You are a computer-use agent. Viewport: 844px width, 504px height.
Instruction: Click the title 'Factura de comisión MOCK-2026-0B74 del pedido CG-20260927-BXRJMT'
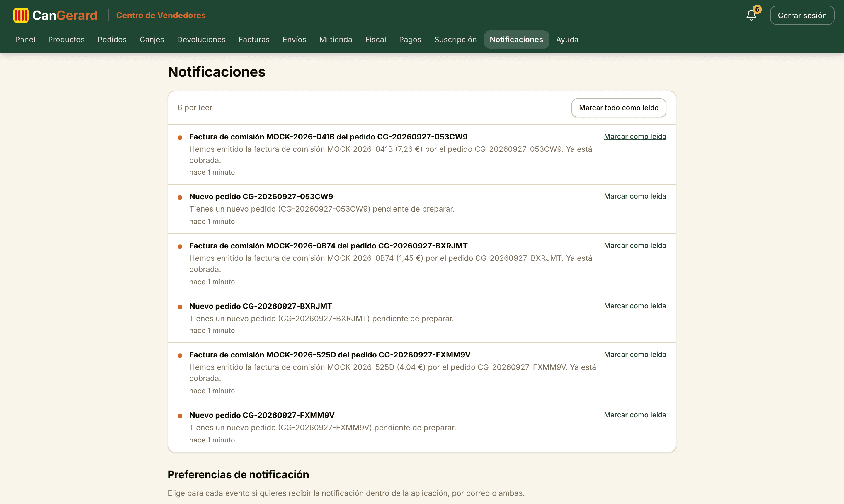tap(328, 246)
